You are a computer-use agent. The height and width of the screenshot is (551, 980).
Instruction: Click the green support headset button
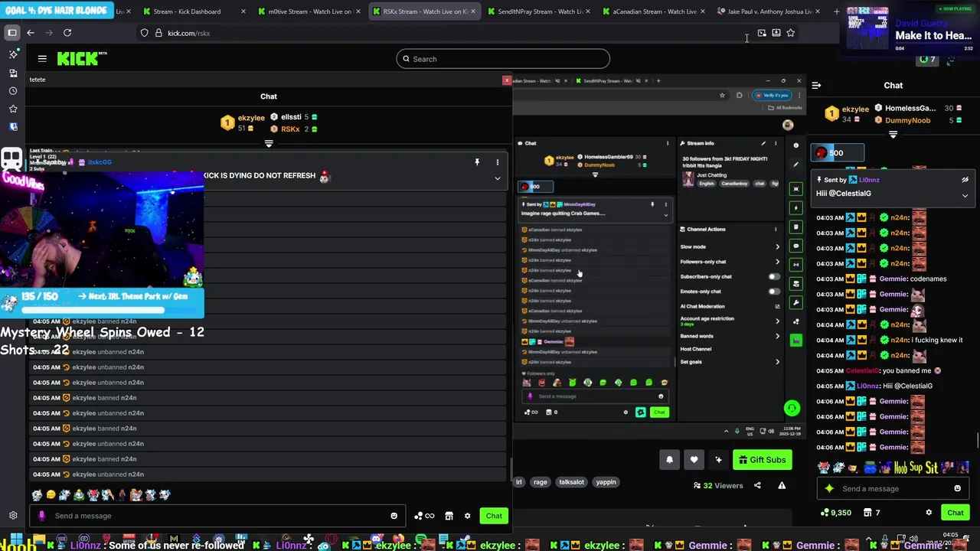[792, 409]
